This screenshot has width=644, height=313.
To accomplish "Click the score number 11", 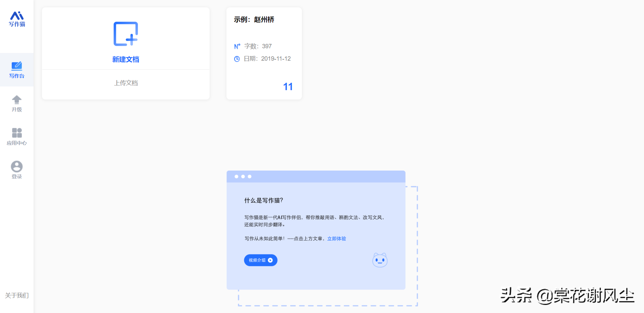I will (288, 87).
